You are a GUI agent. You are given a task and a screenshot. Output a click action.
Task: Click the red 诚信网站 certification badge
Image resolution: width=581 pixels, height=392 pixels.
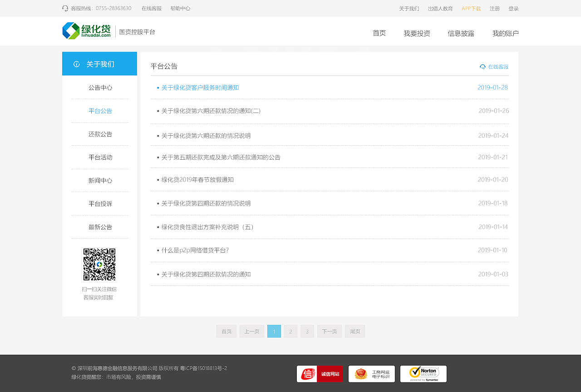click(x=320, y=374)
